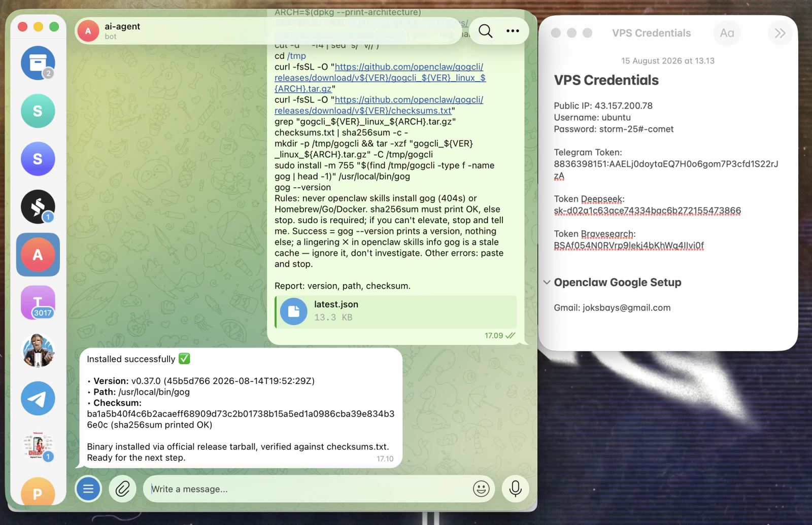
Task: Click the 'Token Deepseek:' label in Notes
Action: 589,199
